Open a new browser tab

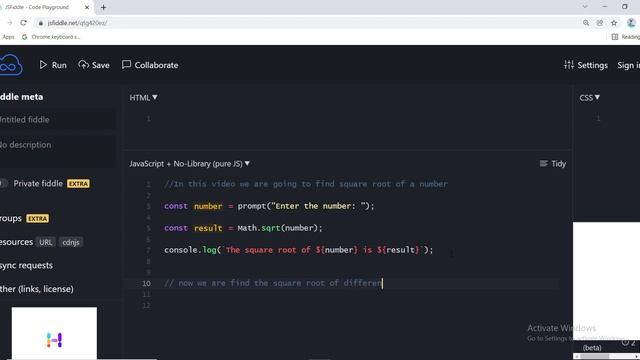[103, 7]
